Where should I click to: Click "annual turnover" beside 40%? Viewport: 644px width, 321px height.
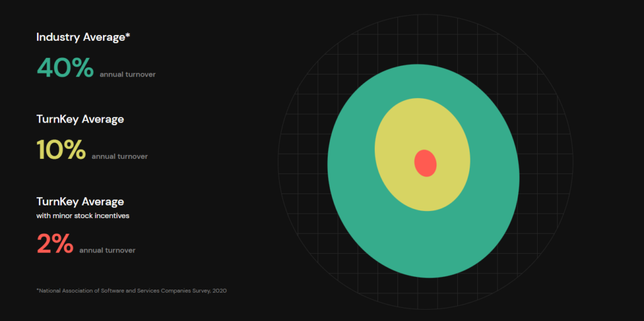click(127, 74)
